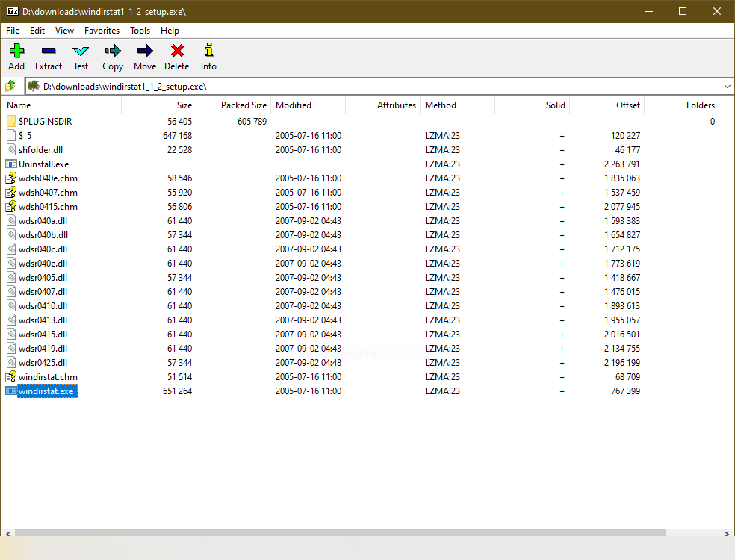
Task: Click the tree icon in address bar
Action: [34, 86]
